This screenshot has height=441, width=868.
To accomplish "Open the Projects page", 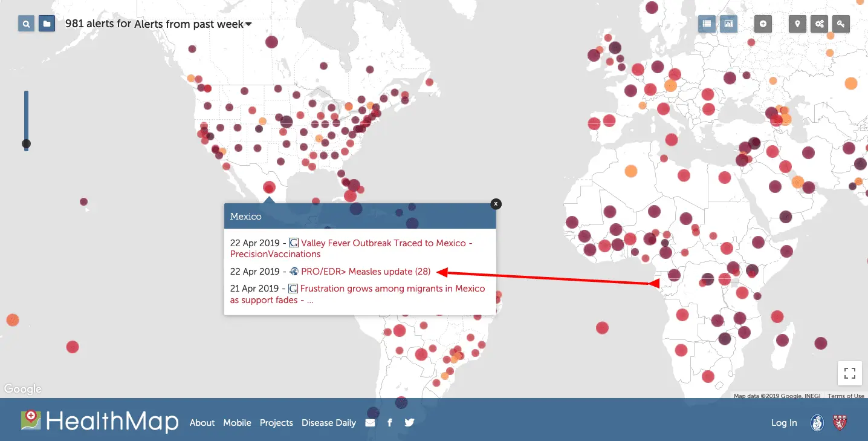I will coord(276,423).
